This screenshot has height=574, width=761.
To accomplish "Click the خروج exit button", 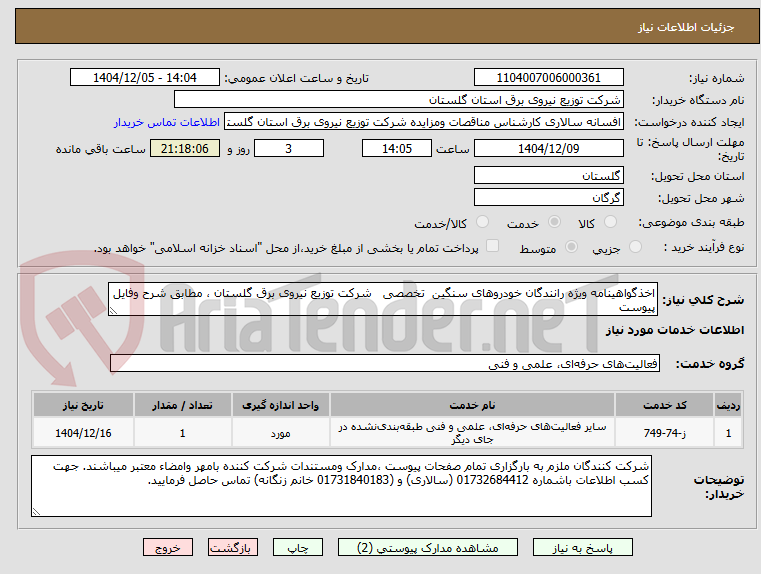I will (x=167, y=547).
